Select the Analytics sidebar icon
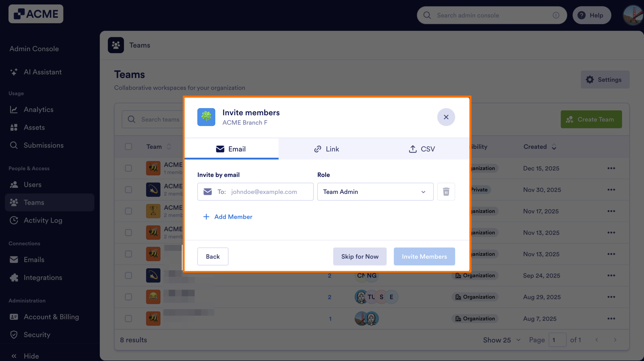 click(14, 110)
